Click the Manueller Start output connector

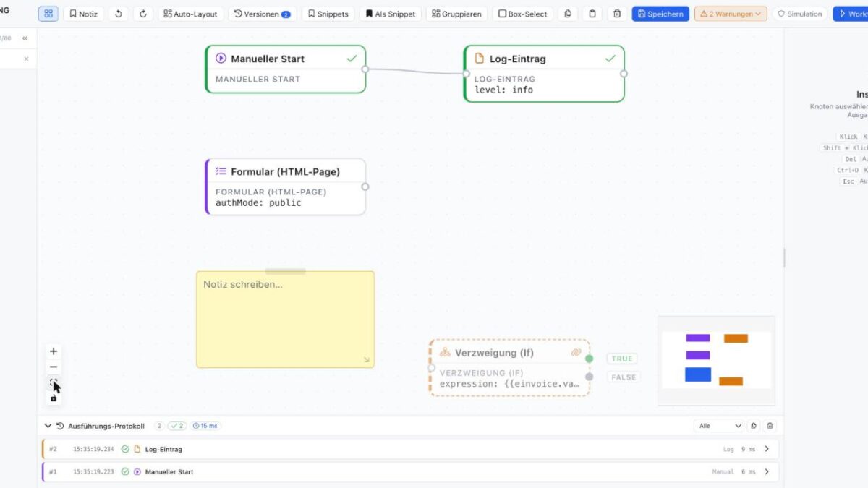coord(365,69)
